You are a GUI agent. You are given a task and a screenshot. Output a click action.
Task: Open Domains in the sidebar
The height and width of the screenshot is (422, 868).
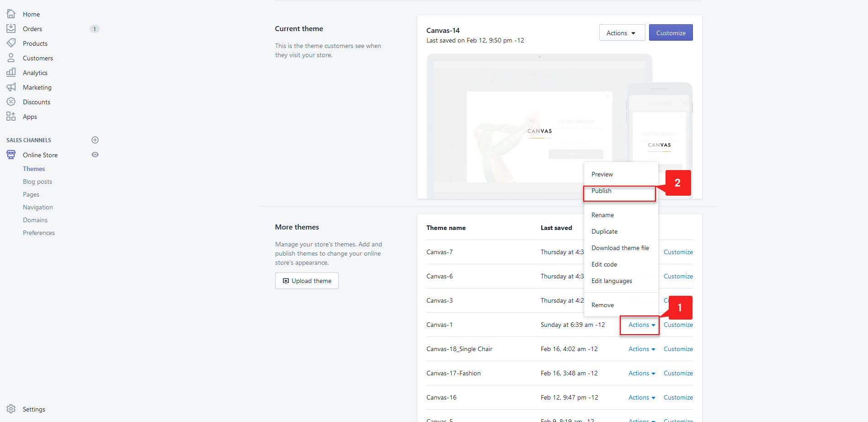35,220
